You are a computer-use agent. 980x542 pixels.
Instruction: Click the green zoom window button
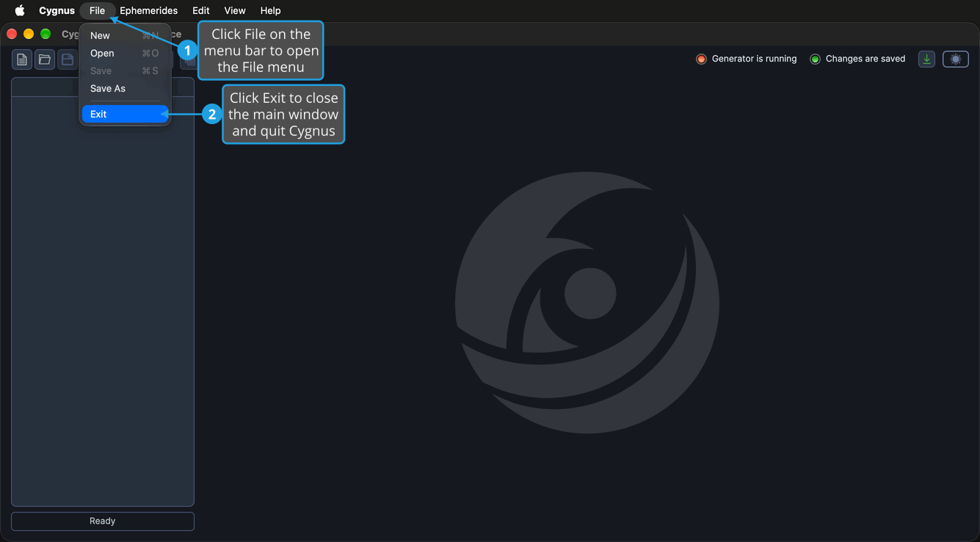pos(46,34)
